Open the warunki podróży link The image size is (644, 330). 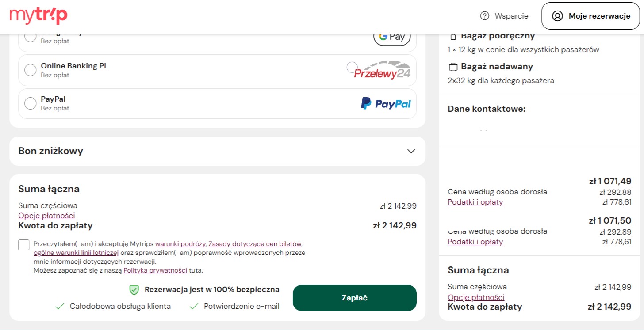click(x=180, y=244)
